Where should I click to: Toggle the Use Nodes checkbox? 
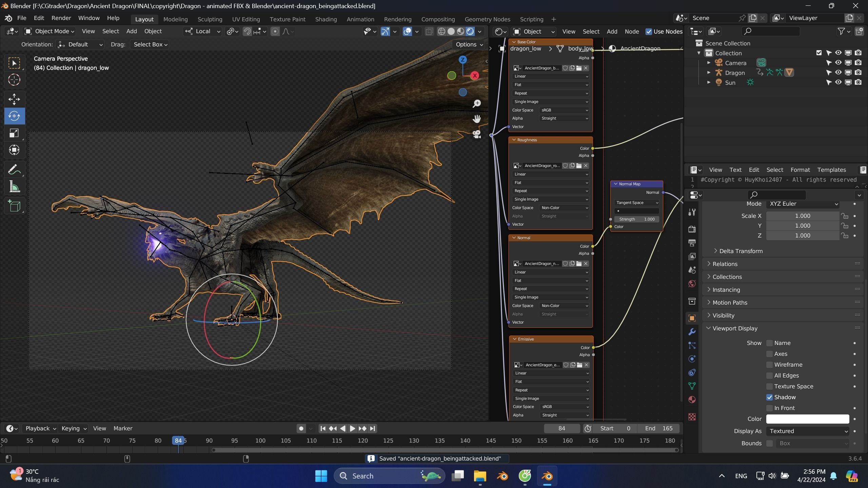coord(649,32)
